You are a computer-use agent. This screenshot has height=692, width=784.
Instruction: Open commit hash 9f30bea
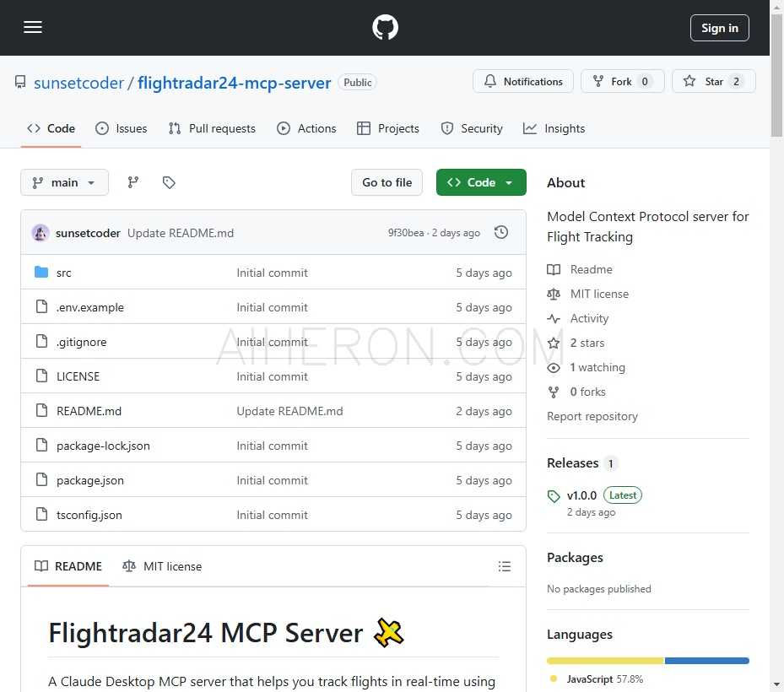pos(405,233)
